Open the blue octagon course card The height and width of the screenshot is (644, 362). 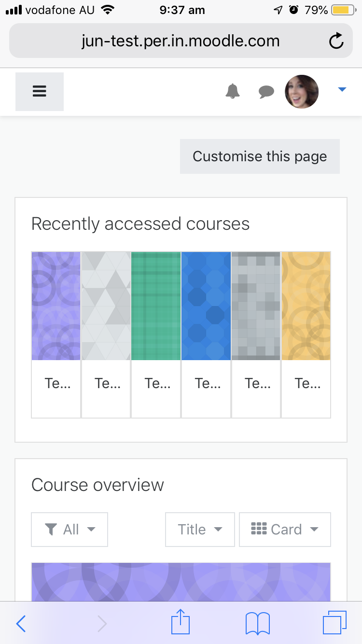click(x=206, y=335)
